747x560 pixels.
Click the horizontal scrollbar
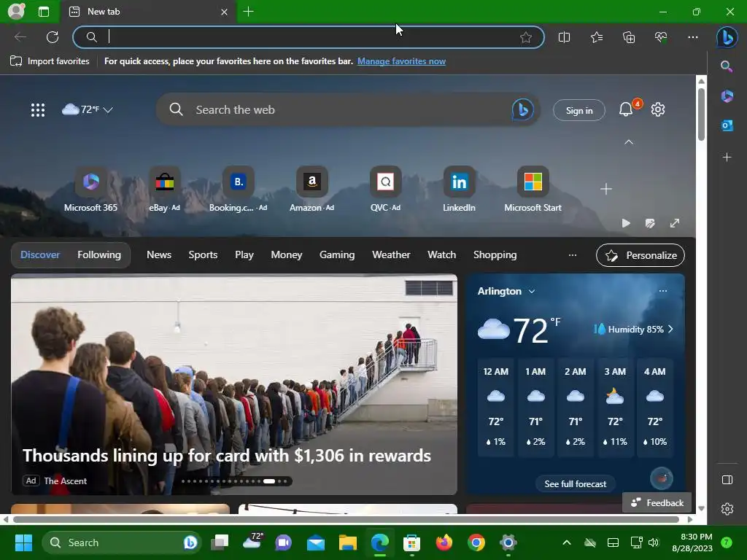coord(347,519)
